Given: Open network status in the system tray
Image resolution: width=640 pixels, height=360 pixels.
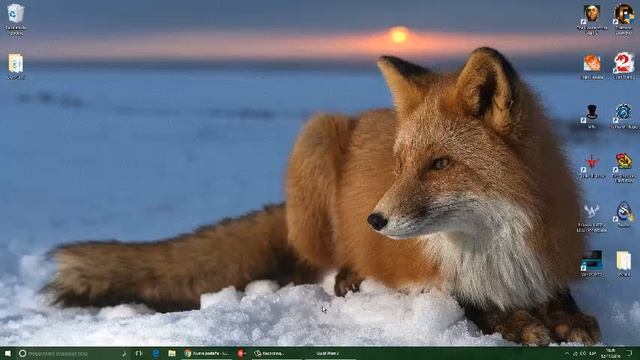Looking at the screenshot, I should coord(576,353).
